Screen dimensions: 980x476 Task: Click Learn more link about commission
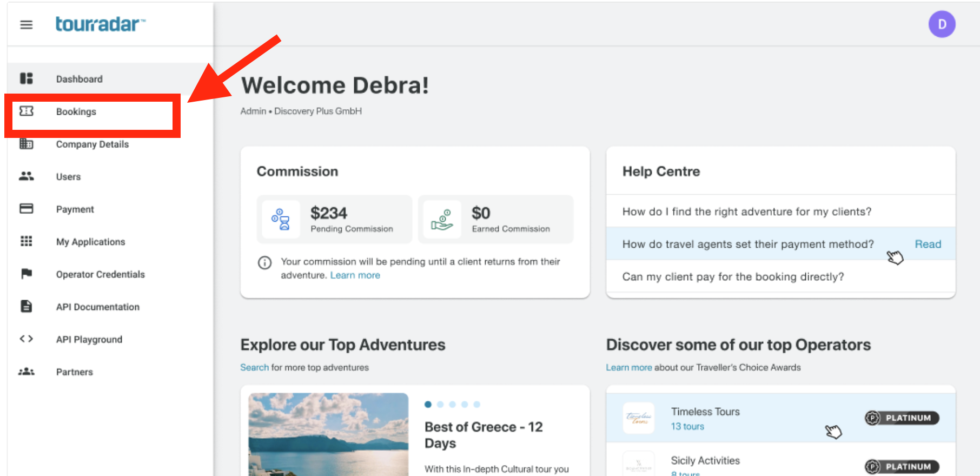(355, 275)
